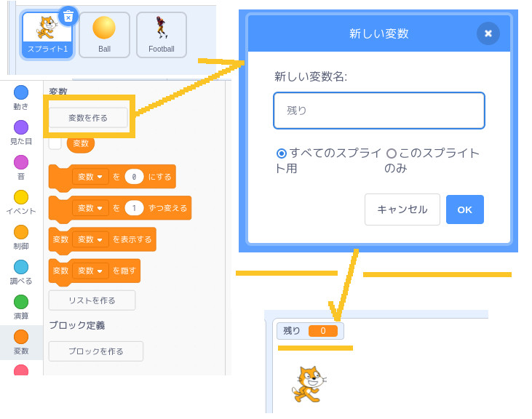532x419 pixels.
Task: Open variable dropdown in the を表示する block
Action: tap(90, 239)
